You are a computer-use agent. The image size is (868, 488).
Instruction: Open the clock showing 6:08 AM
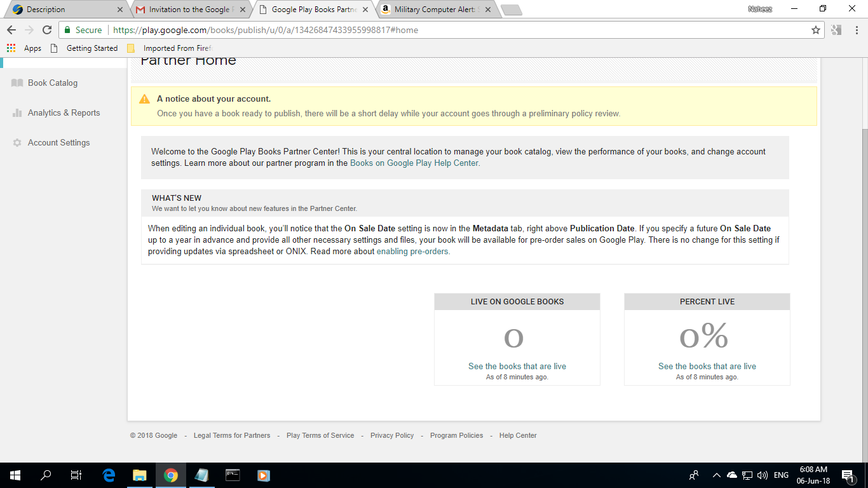pos(813,475)
